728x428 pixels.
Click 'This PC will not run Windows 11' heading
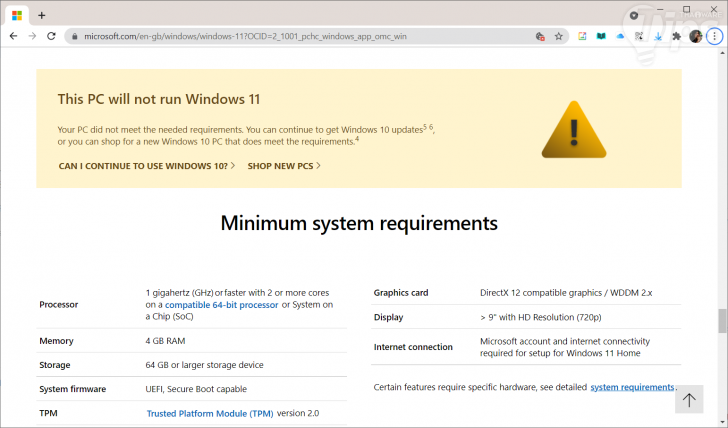tap(159, 99)
